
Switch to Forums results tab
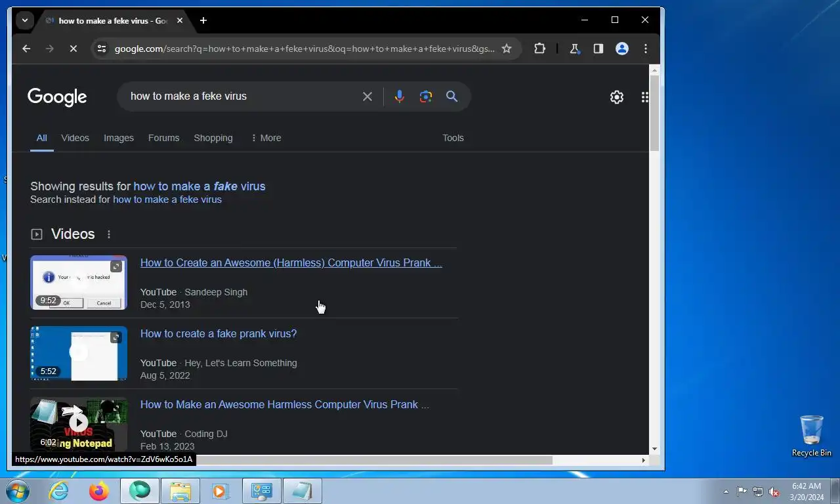tap(163, 138)
